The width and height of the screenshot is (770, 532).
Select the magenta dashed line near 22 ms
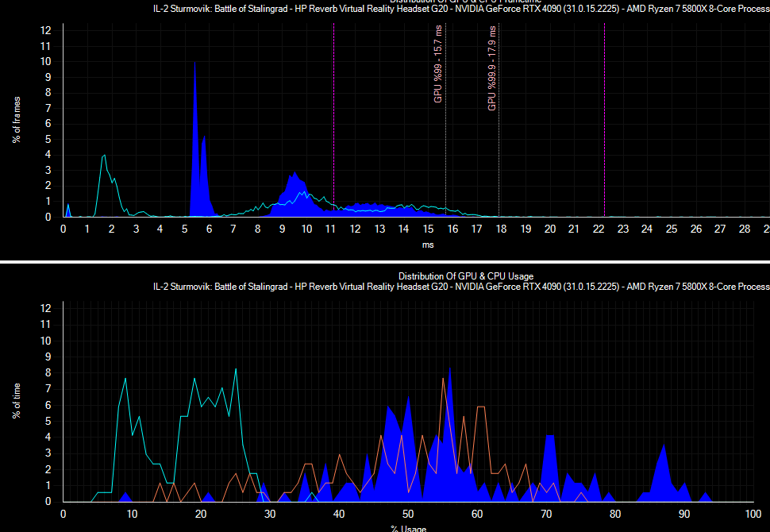pyautogui.click(x=605, y=119)
